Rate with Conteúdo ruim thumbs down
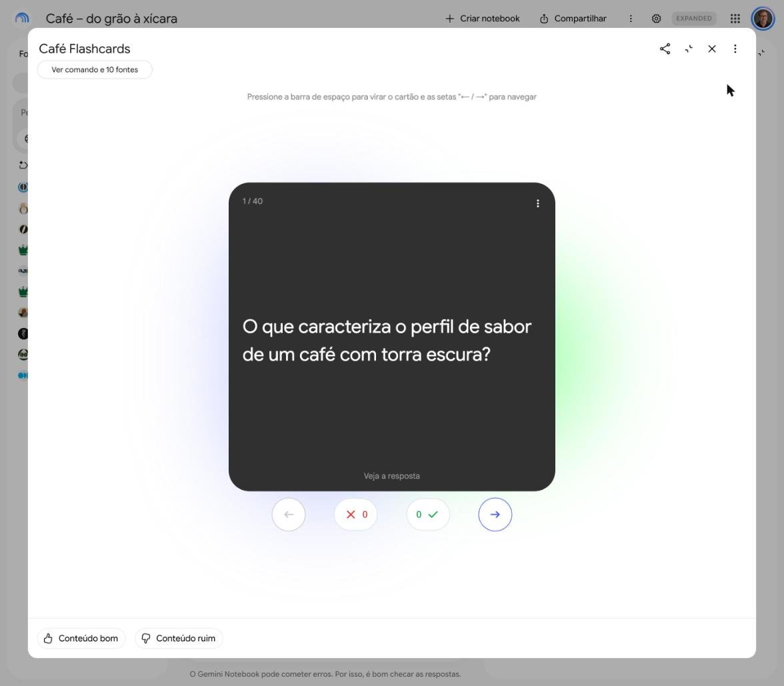Screen dimensions: 784x686 click(179, 639)
